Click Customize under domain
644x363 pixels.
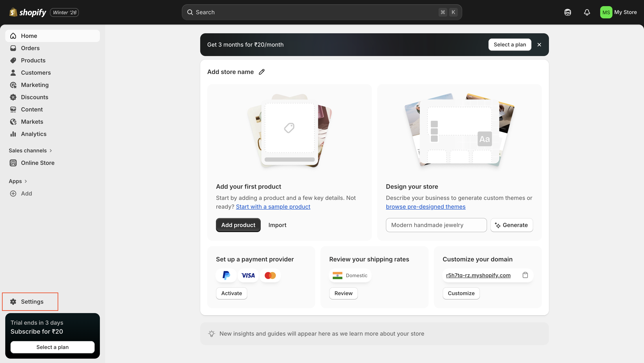point(461,293)
